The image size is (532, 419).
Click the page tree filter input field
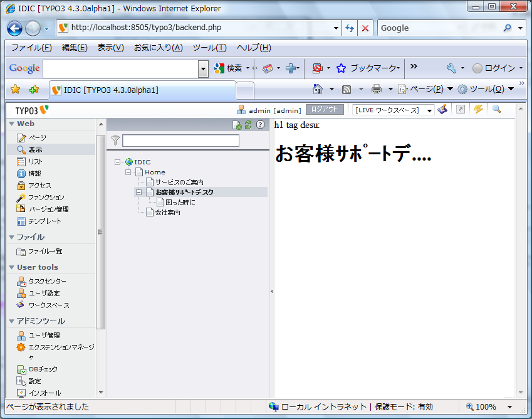181,141
